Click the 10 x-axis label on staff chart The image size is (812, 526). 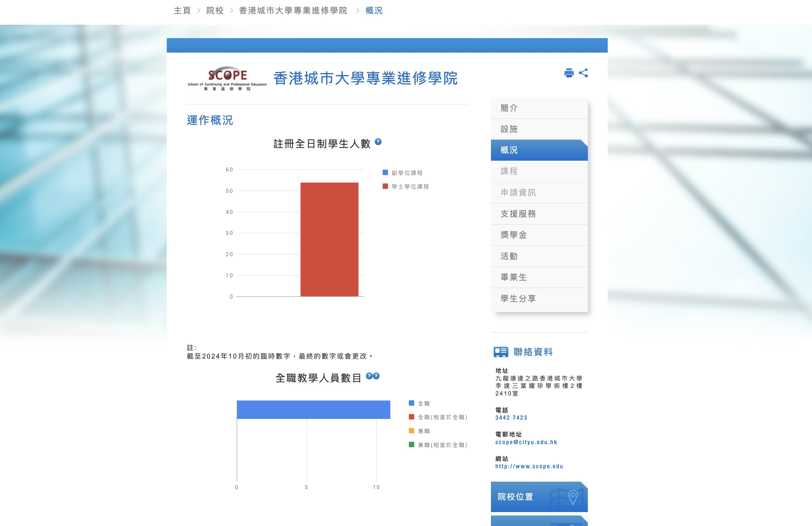(x=376, y=487)
